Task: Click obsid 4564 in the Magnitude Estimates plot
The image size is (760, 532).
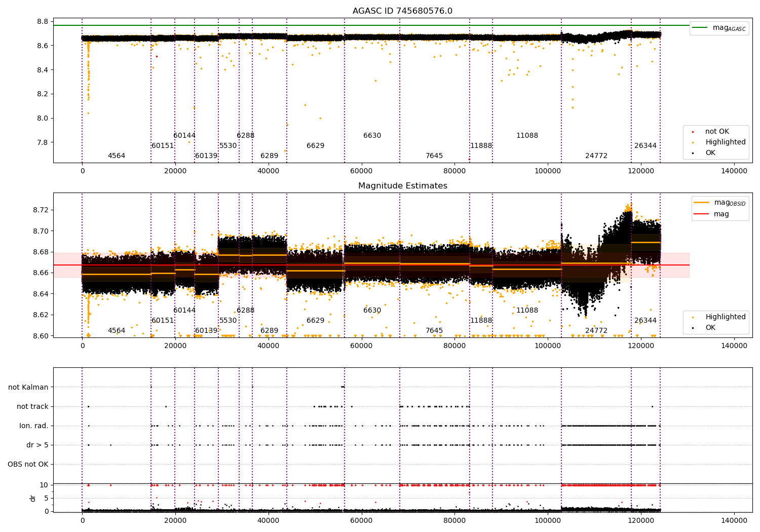Action: [x=117, y=331]
